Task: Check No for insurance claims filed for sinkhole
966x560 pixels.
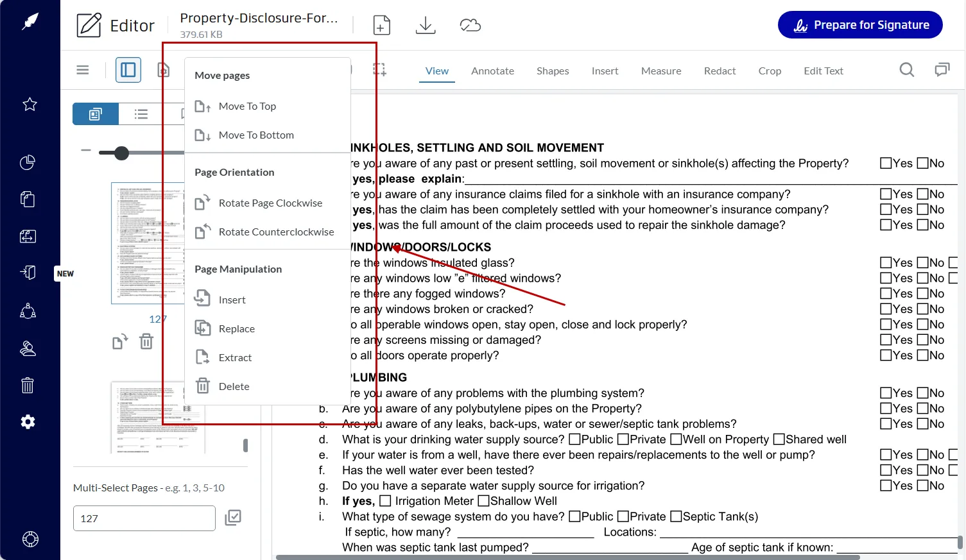Action: 922,194
